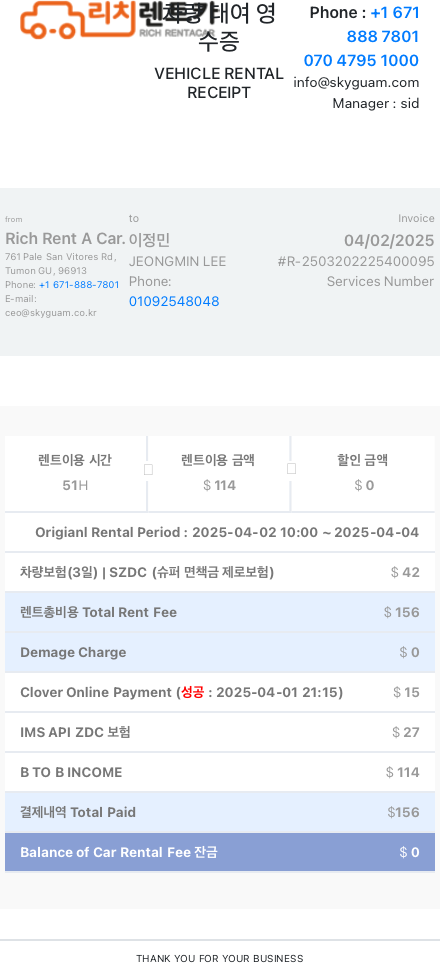This screenshot has width=440, height=966.
Task: Click the 렌트이용 금액 $114 cell
Action: [219, 473]
